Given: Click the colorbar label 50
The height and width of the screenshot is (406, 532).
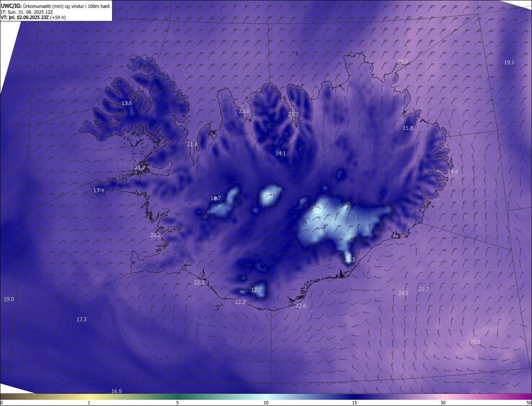Looking at the screenshot, I should tap(529, 403).
